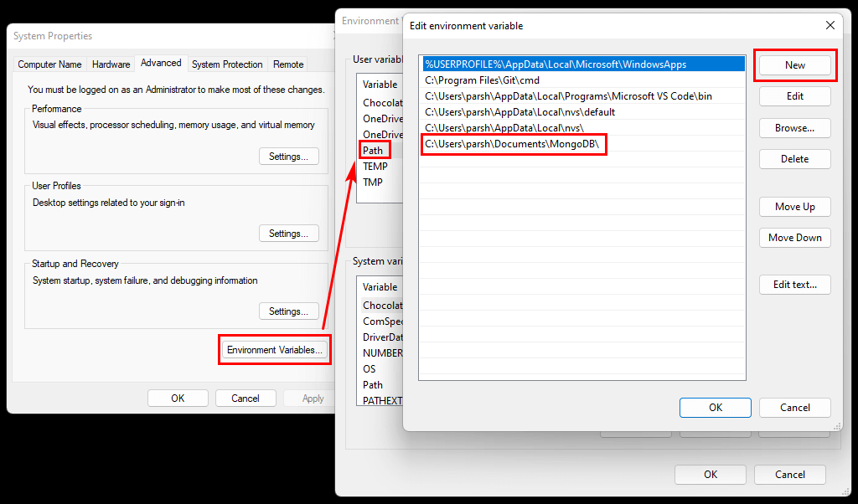Switch to the Hardware tab
The height and width of the screenshot is (504, 858).
pos(113,64)
